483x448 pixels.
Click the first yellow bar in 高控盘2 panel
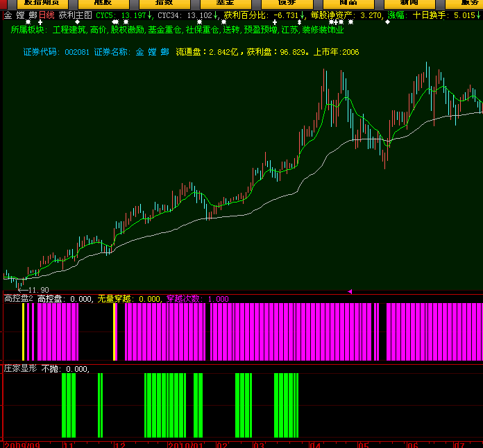(x=23, y=331)
